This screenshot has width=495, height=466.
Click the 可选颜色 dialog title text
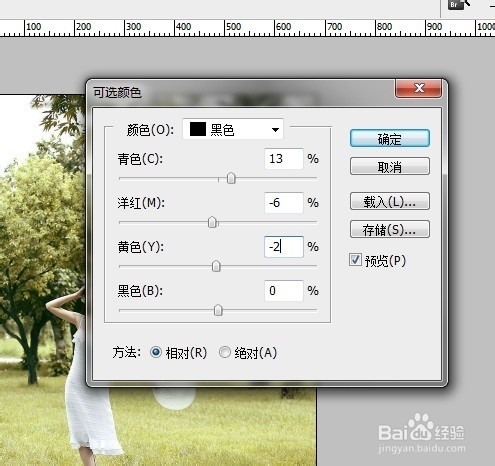click(117, 92)
